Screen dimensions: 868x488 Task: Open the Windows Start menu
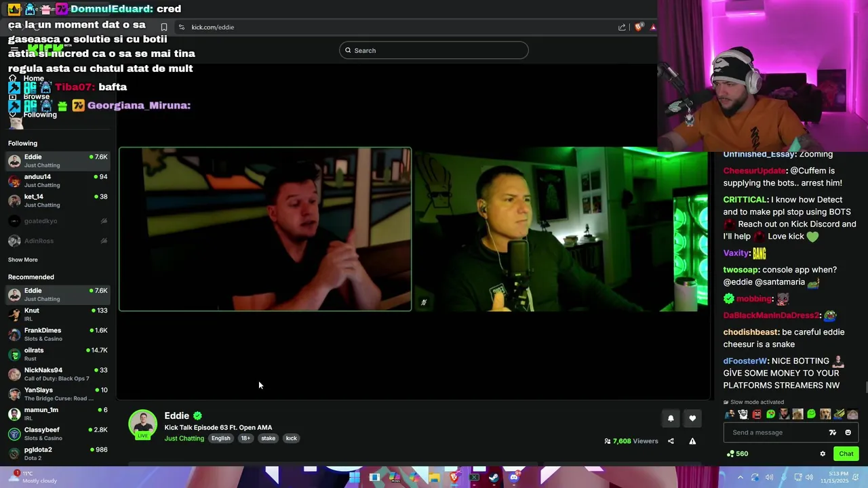pos(354,477)
